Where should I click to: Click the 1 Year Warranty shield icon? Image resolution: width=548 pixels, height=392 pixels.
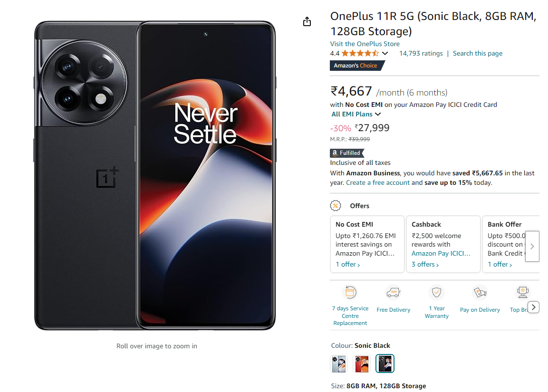[x=436, y=292]
